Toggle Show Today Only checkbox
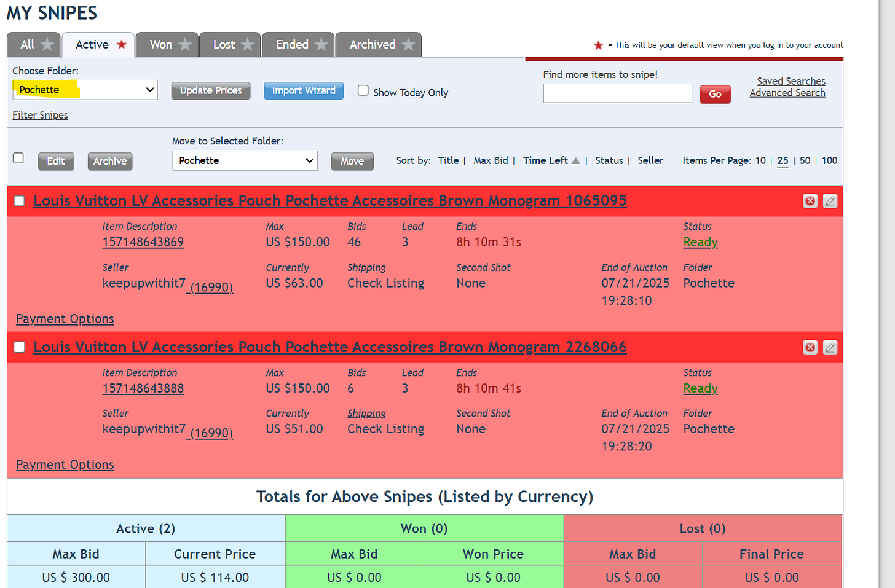The height and width of the screenshot is (588, 895). 363,90
